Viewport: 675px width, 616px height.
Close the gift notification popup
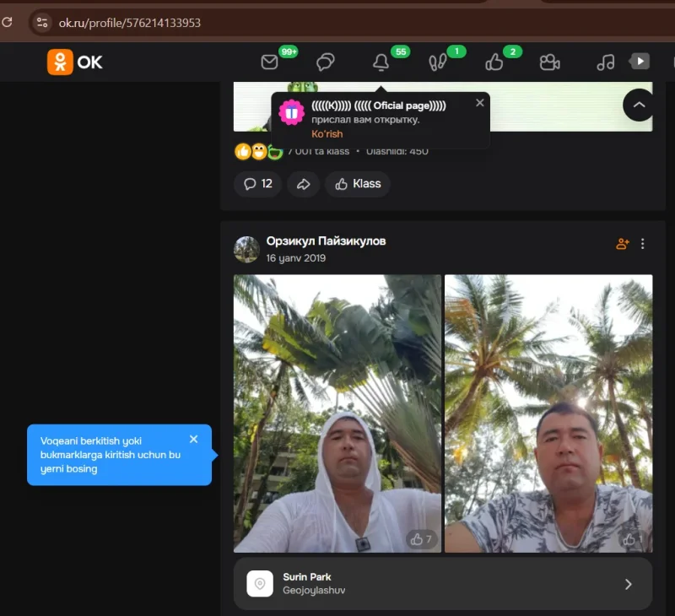click(x=480, y=103)
